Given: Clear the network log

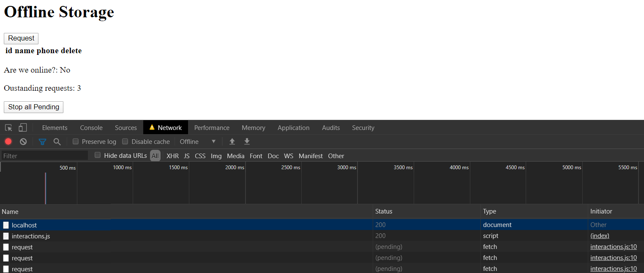Looking at the screenshot, I should pyautogui.click(x=23, y=142).
